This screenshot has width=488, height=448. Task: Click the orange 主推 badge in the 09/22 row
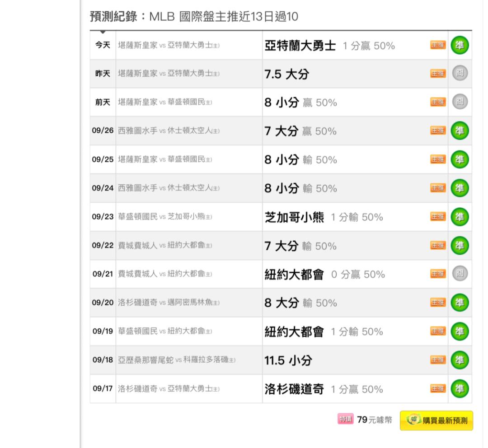coord(438,246)
